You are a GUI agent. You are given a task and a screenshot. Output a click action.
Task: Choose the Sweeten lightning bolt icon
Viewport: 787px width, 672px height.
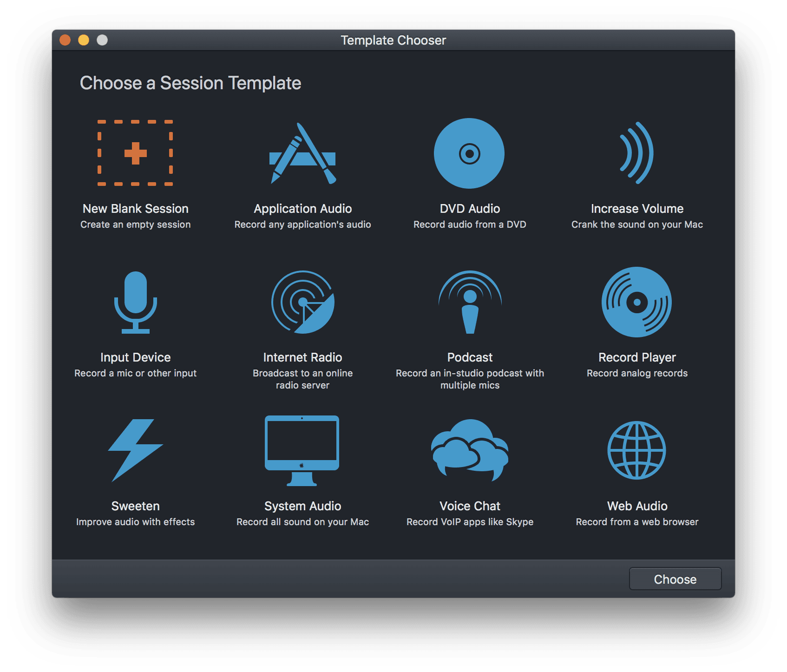pyautogui.click(x=136, y=450)
